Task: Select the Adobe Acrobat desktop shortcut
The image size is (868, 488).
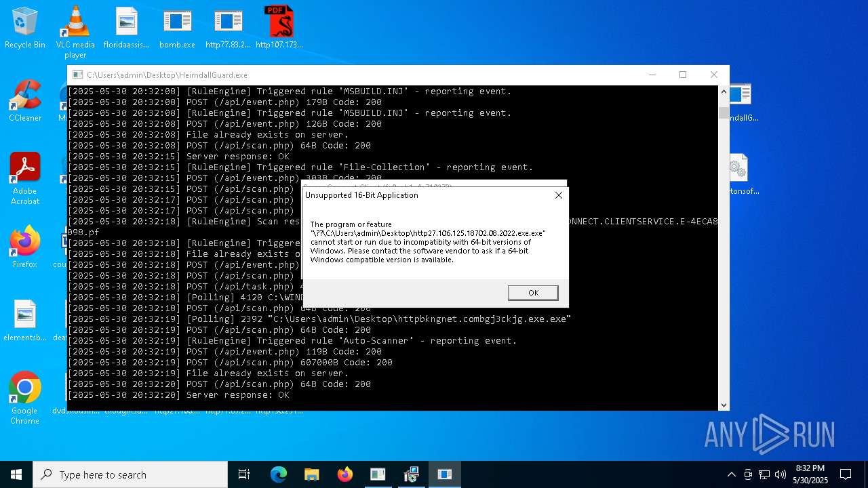Action: (x=25, y=180)
